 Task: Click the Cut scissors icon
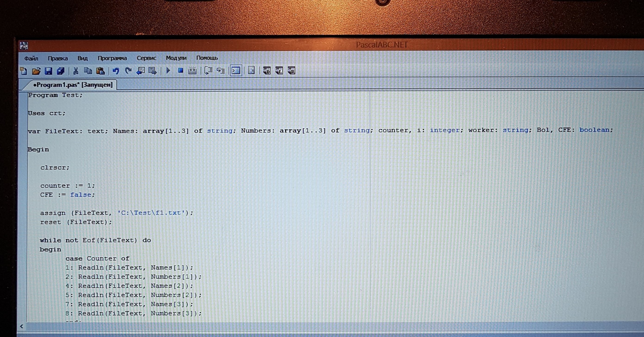[75, 71]
